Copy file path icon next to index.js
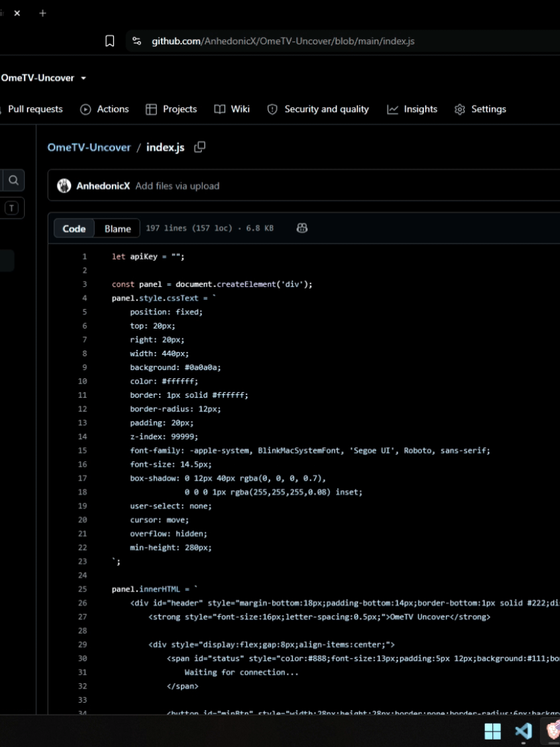This screenshot has width=560, height=747. point(200,148)
